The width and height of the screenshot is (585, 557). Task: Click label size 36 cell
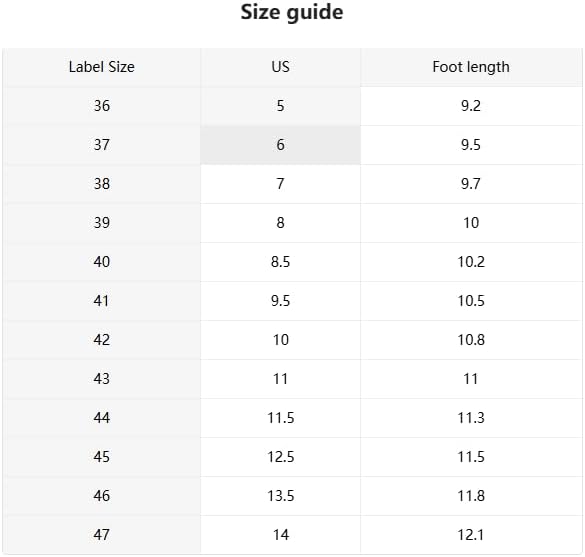(101, 106)
